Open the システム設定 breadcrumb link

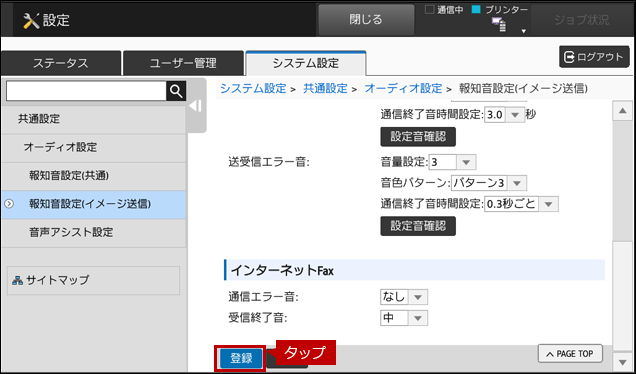coord(253,88)
